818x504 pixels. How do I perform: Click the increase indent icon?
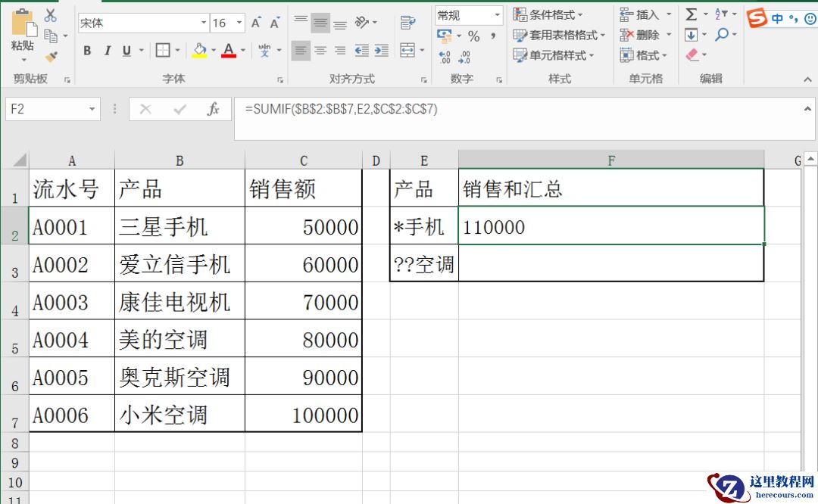pos(381,51)
